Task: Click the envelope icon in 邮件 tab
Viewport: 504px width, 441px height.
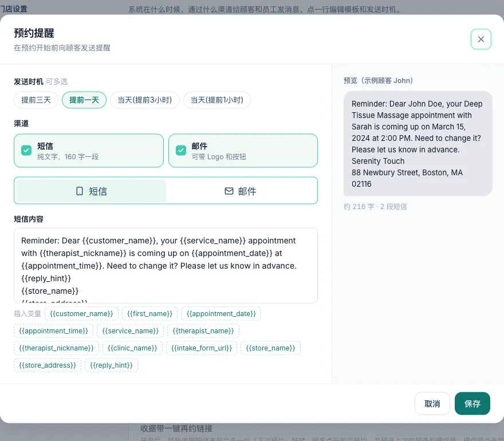Action: [229, 191]
